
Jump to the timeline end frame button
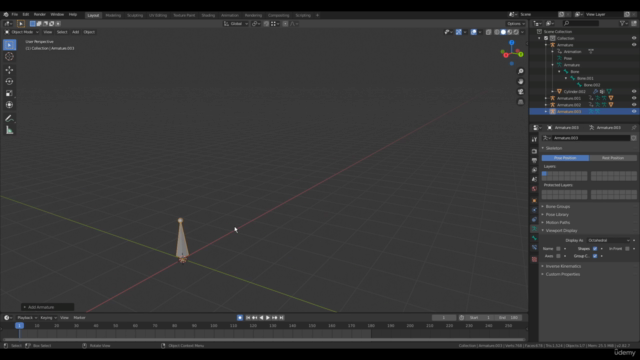pos(281,318)
